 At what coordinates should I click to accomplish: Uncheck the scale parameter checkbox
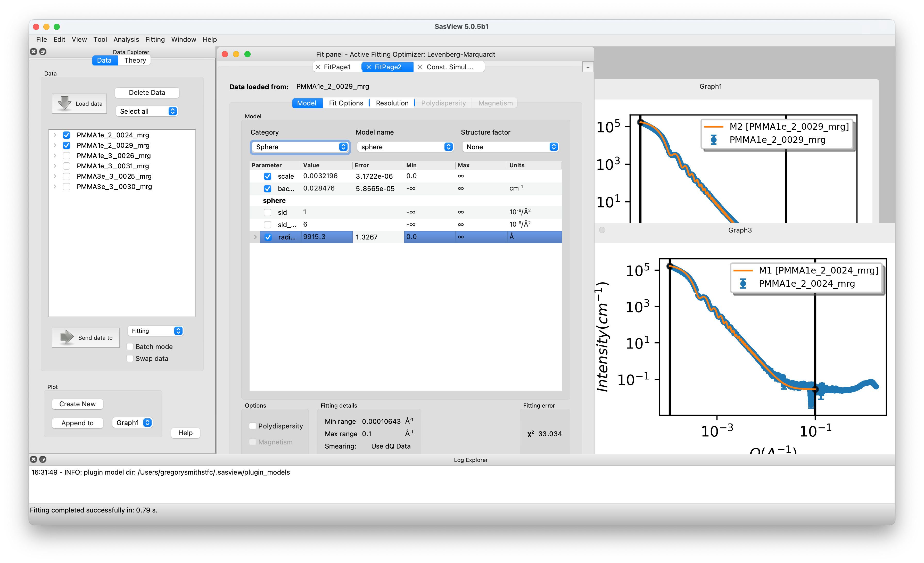(x=267, y=176)
